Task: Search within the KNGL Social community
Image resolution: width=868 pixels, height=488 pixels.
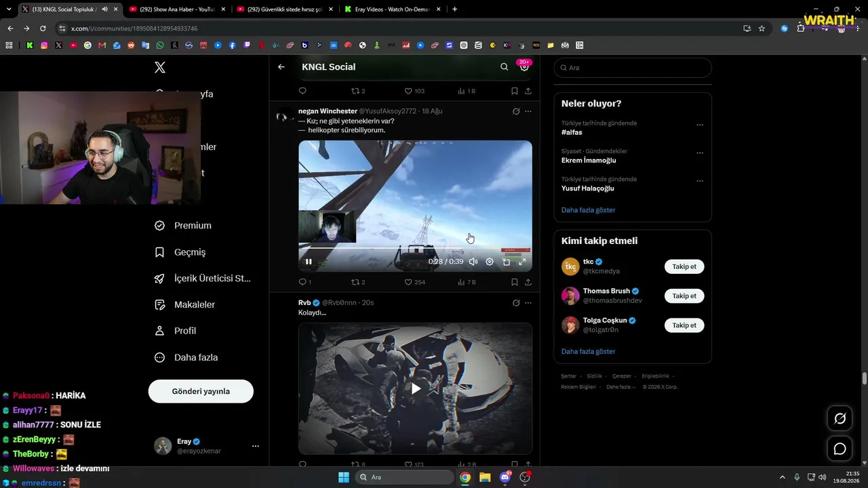Action: (504, 67)
